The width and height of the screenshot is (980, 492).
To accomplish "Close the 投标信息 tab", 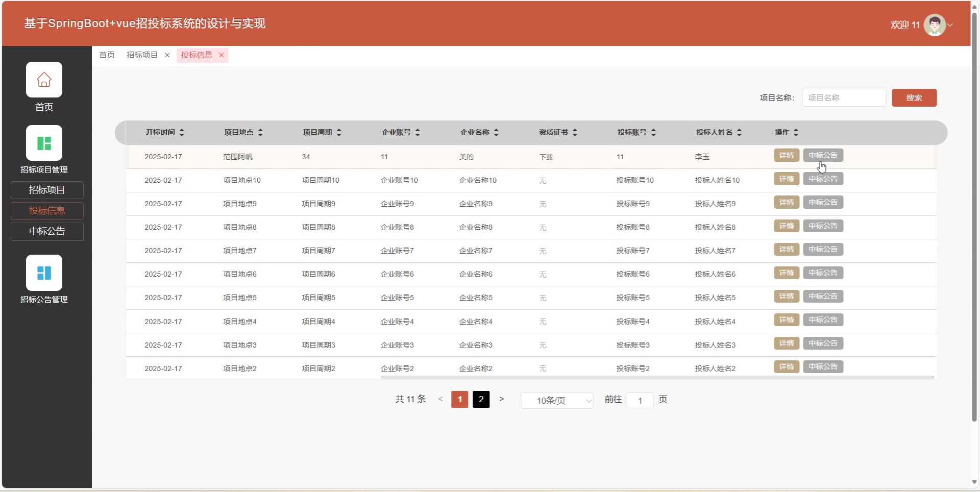I will [x=222, y=55].
